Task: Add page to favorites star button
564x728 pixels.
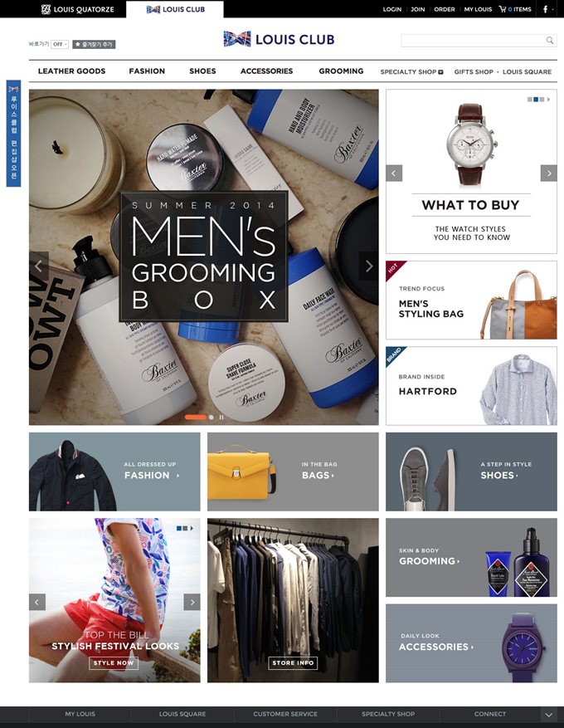Action: tap(94, 44)
